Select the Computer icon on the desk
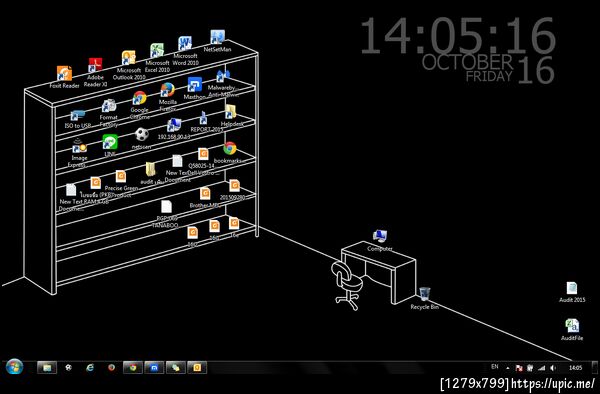Screen dimensions: 600x394 click(x=380, y=236)
